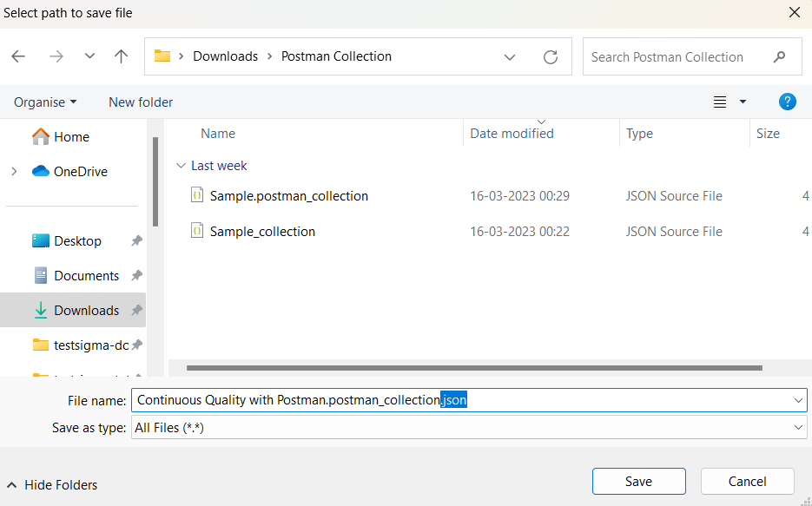The height and width of the screenshot is (506, 812).
Task: Sort by the Type column
Action: [639, 134]
